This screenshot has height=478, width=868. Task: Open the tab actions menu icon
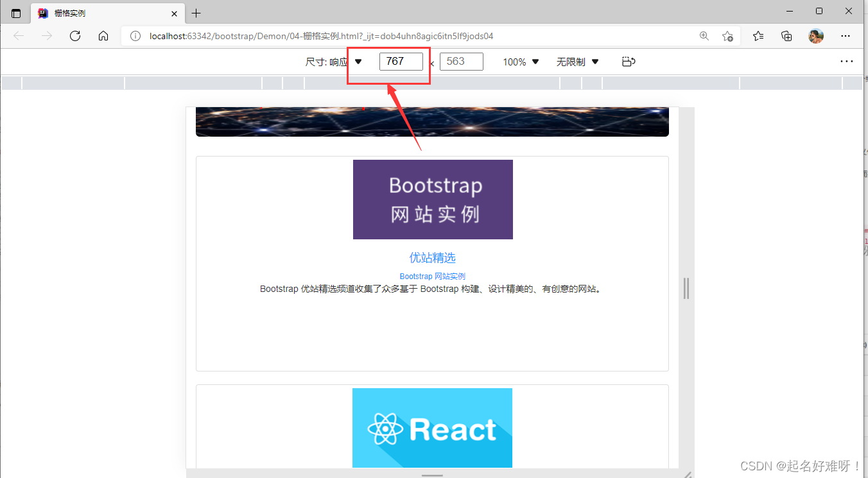[16, 13]
